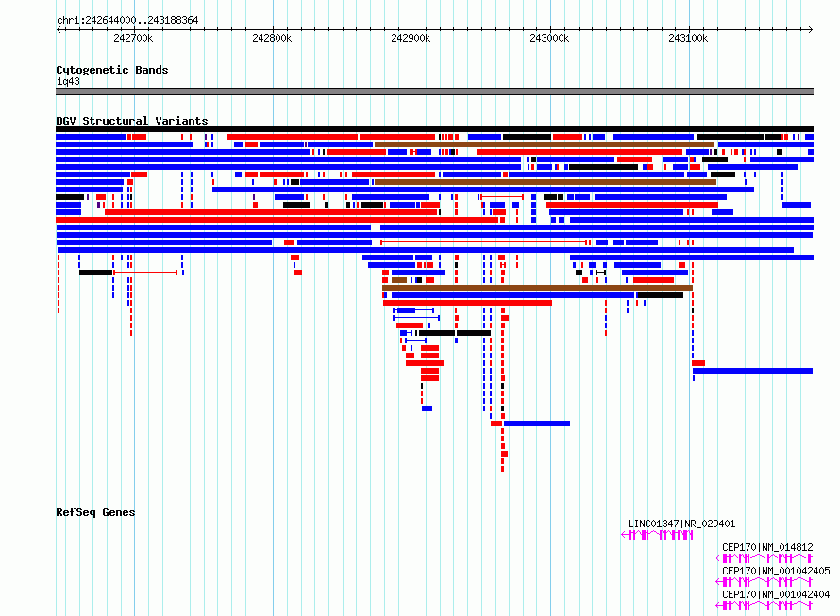
Task: Click the black bar left of the thin red bracketed line
Action: [96, 273]
